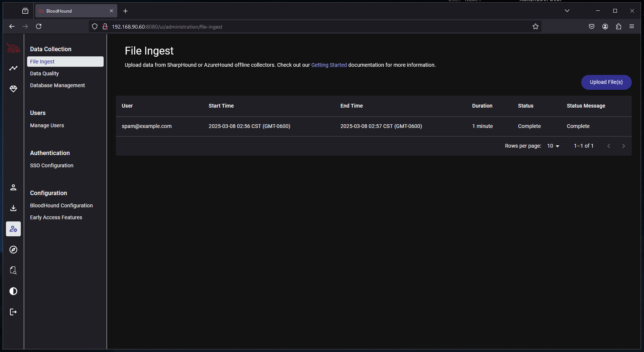The height and width of the screenshot is (352, 644).
Task: Click the browser forward arrow
Action: [25, 26]
